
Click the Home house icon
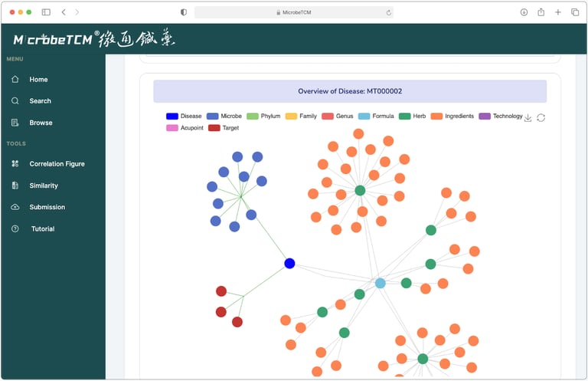[15, 79]
